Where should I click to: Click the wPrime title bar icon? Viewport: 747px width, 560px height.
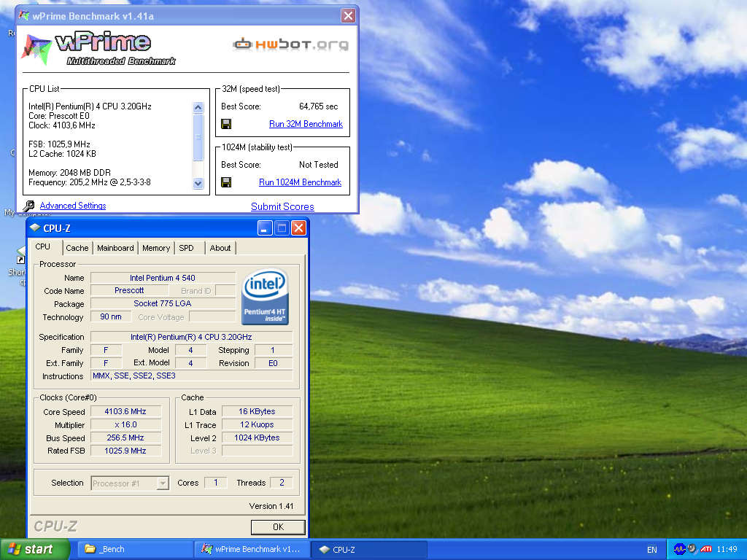coord(24,16)
